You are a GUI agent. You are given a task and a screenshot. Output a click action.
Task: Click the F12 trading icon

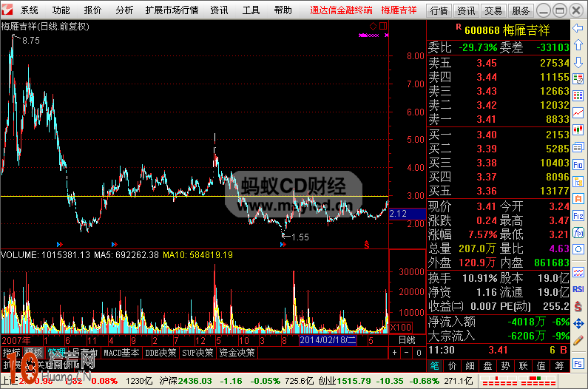point(578,216)
